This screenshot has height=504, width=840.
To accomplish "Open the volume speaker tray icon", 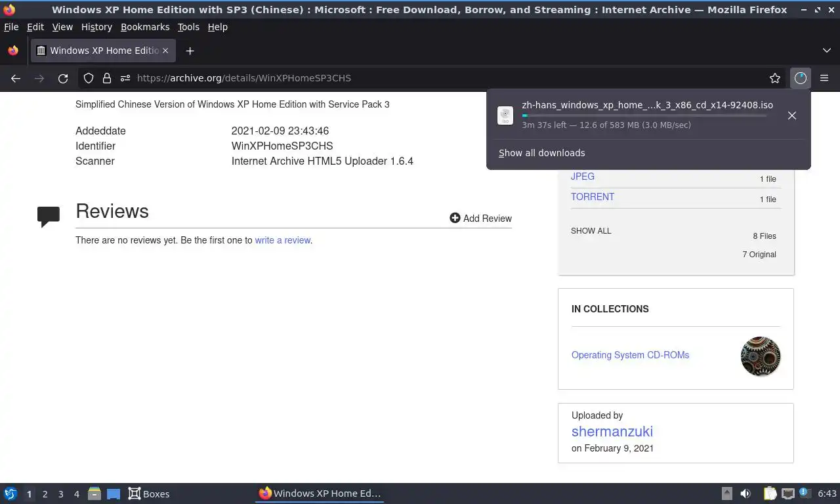I will point(745,493).
